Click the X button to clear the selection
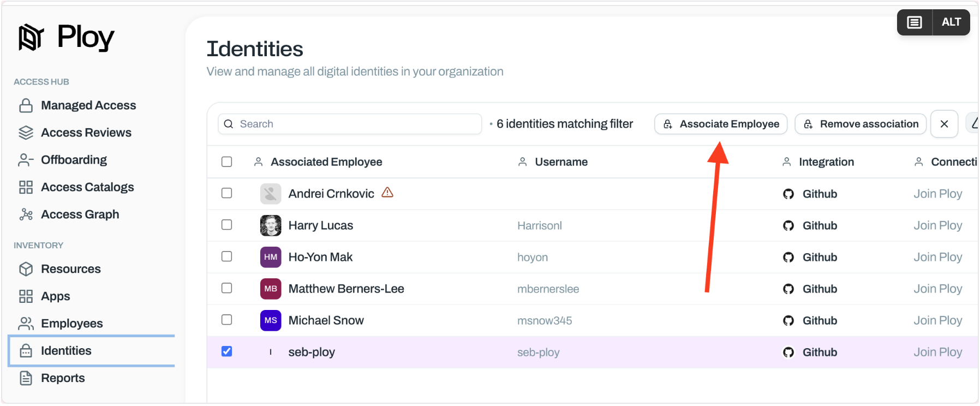Screen dimensions: 980x406 [944, 124]
